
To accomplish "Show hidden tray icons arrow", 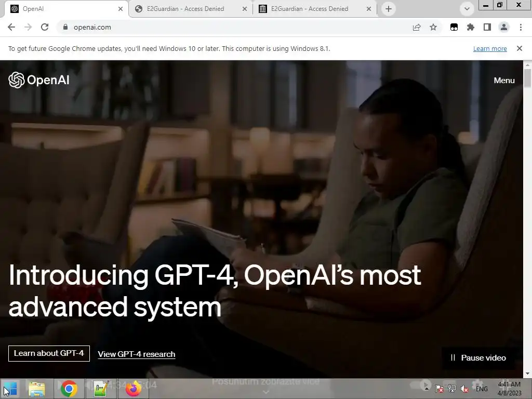I will coord(427,389).
